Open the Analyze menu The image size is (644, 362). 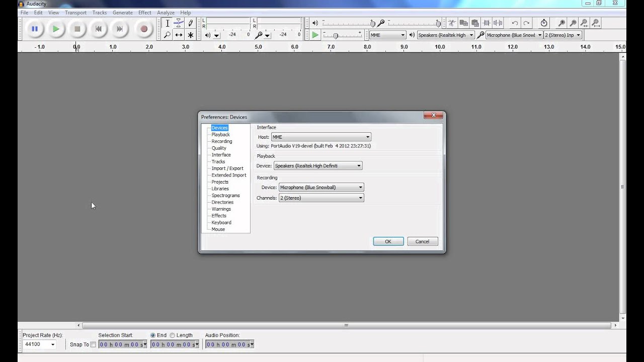point(166,13)
